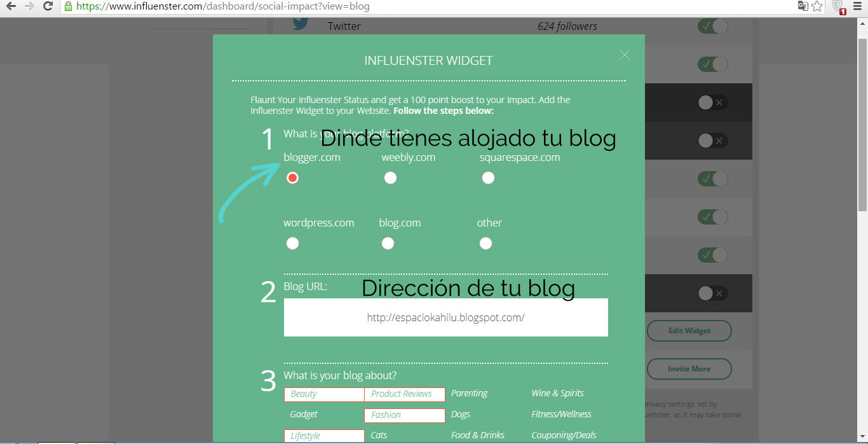This screenshot has height=444, width=868.
Task: Select weebly.com radio button
Action: point(390,178)
